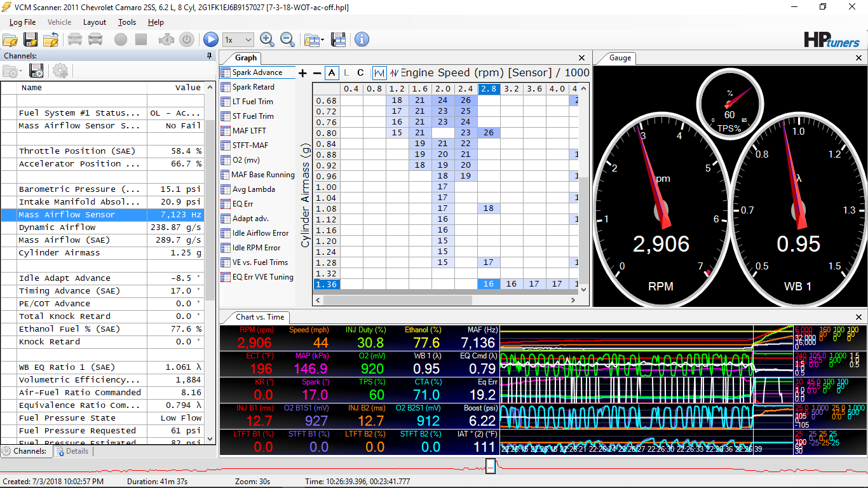Zoom out with the magnifier minus icon
This screenshot has height=488, width=868.
click(x=288, y=39)
